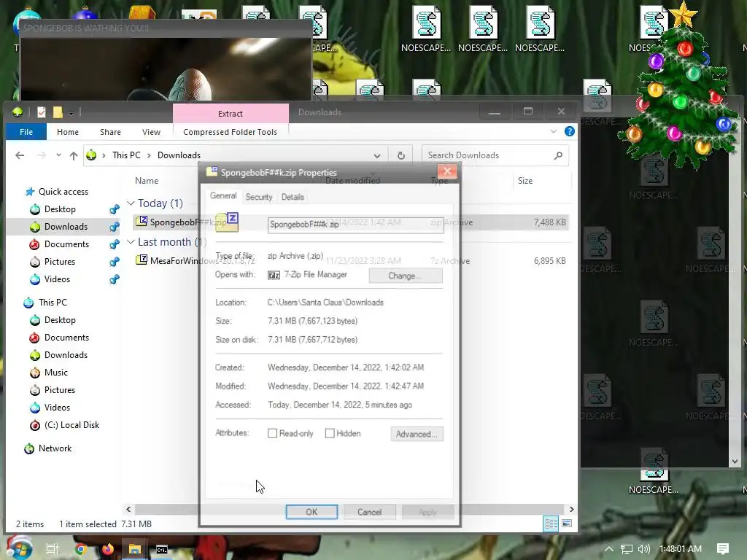The image size is (747, 560).
Task: Collapse the Last month group
Action: 131,241
